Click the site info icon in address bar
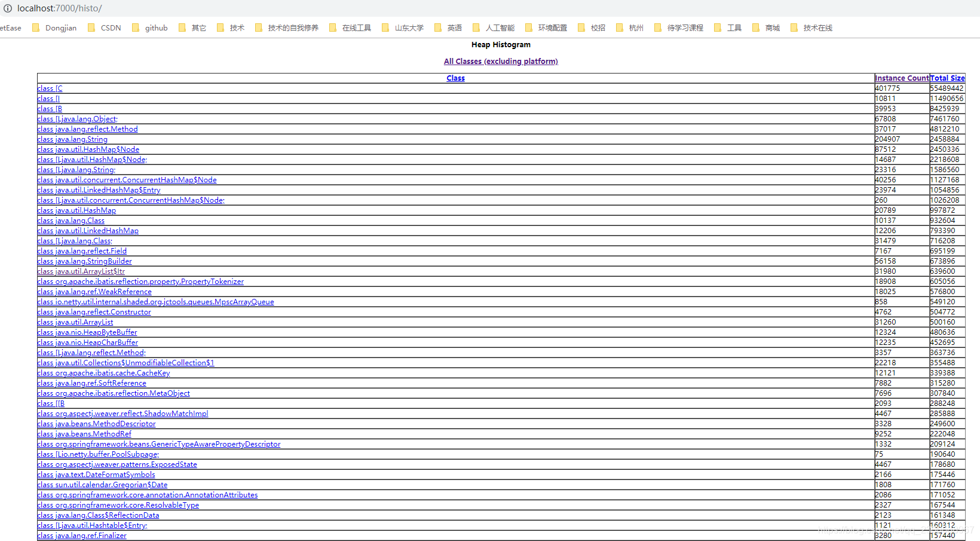This screenshot has width=980, height=541. tap(8, 8)
